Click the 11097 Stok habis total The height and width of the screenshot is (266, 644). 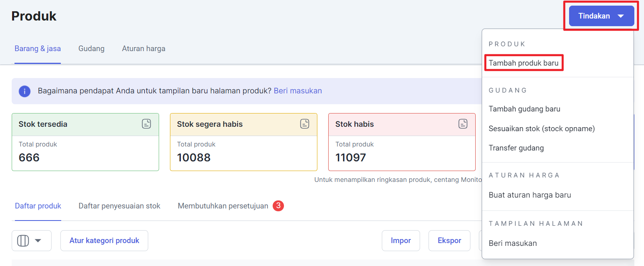coord(351,158)
